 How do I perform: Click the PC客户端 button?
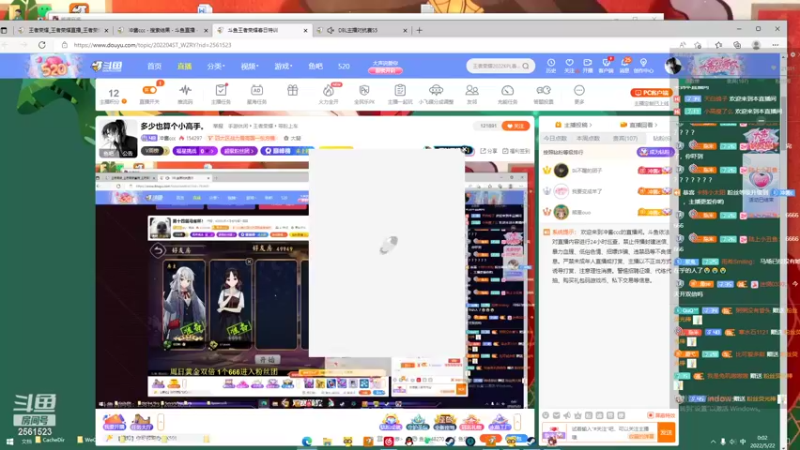click(651, 92)
